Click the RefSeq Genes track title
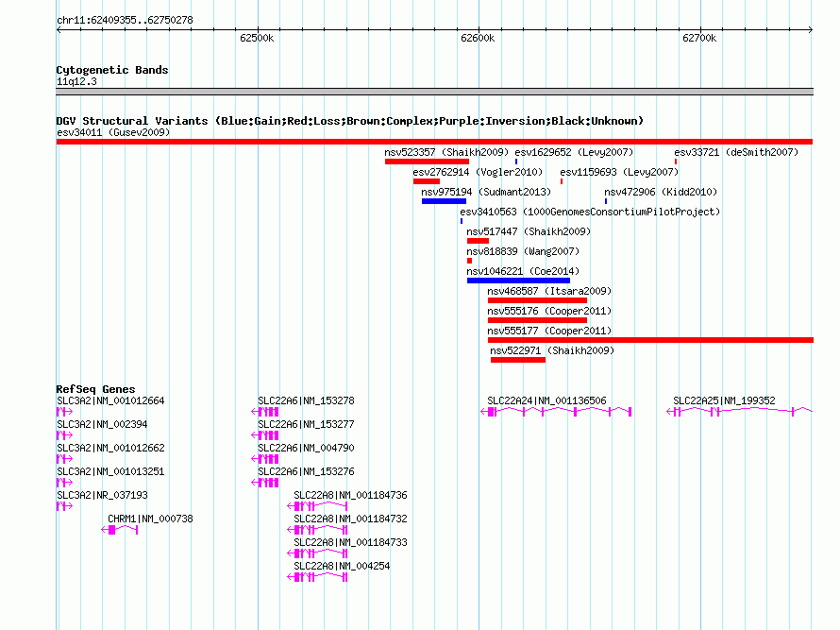 95,389
